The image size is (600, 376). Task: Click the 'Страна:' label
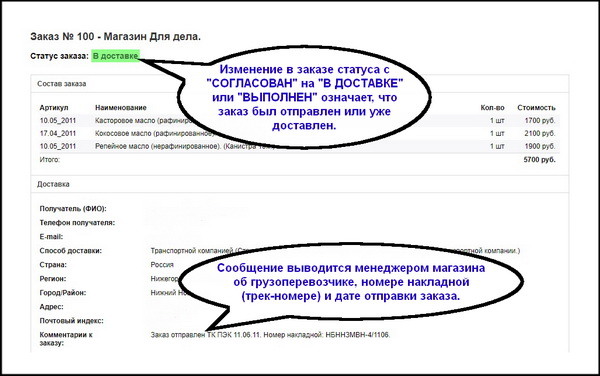[x=53, y=265]
